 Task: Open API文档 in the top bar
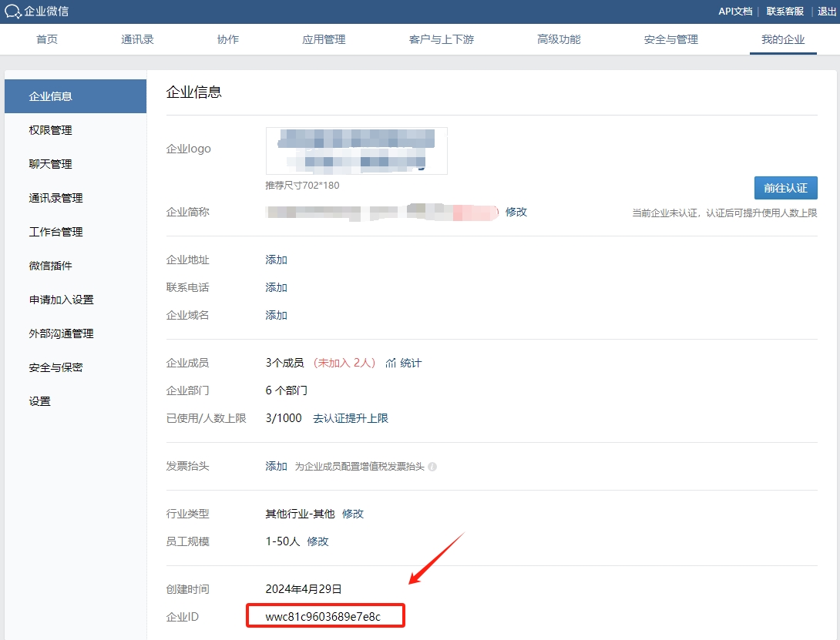pos(735,12)
